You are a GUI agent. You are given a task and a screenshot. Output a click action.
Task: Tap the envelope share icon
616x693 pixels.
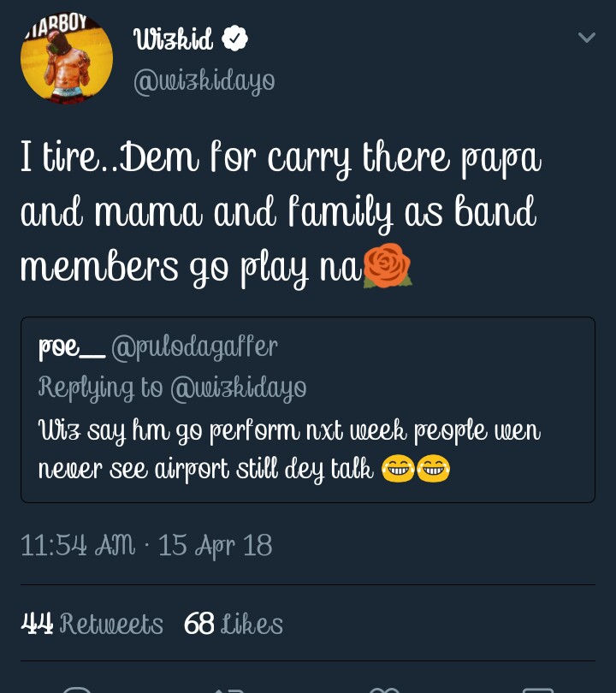537,687
